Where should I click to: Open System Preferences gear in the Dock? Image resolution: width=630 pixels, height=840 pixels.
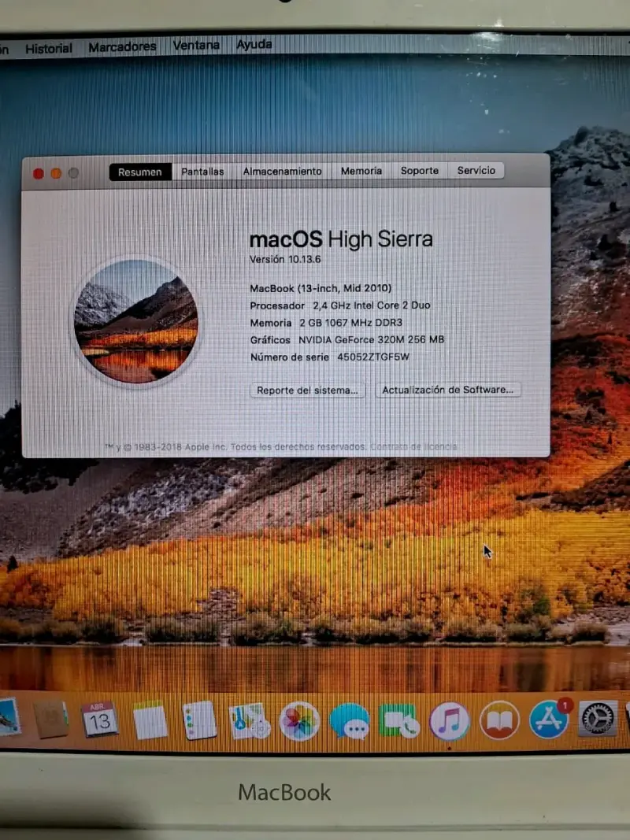[598, 719]
